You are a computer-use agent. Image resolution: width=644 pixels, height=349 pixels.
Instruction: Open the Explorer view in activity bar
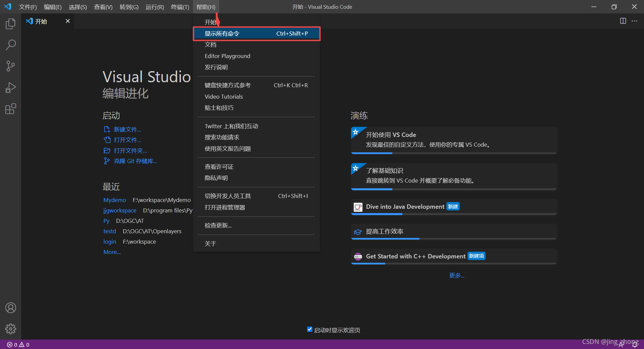(10, 23)
